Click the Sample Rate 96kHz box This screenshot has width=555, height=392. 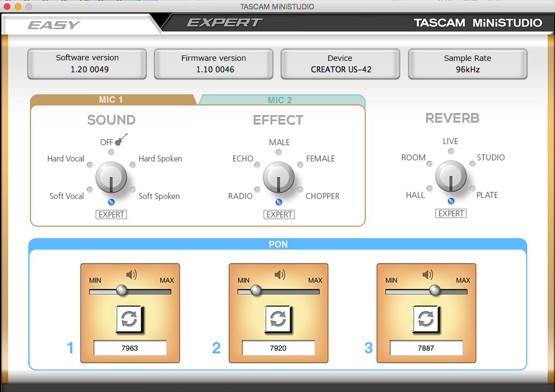pos(467,64)
